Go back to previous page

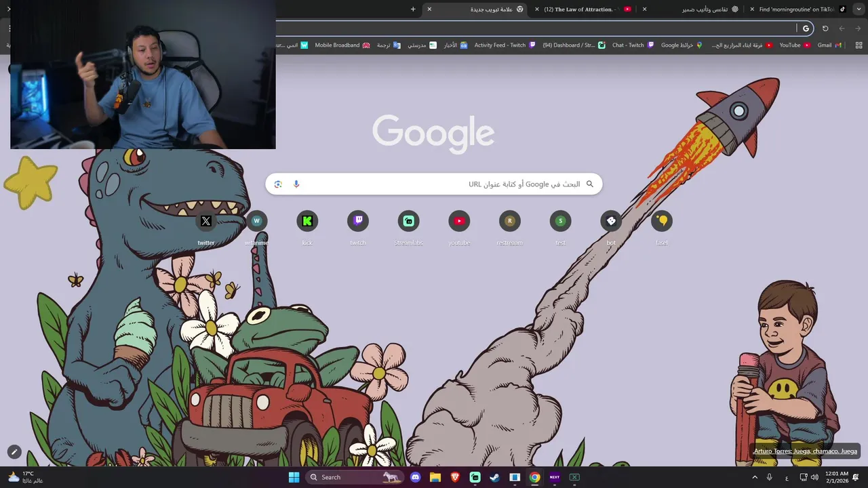tap(858, 28)
